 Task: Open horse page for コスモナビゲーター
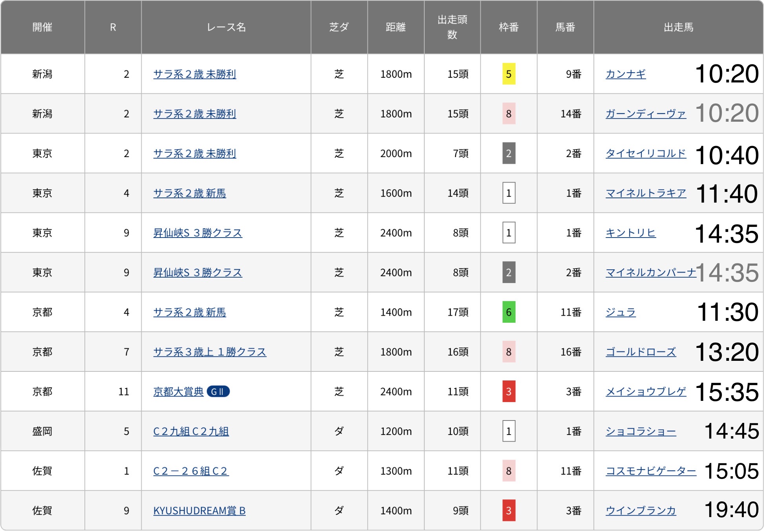[x=650, y=471]
